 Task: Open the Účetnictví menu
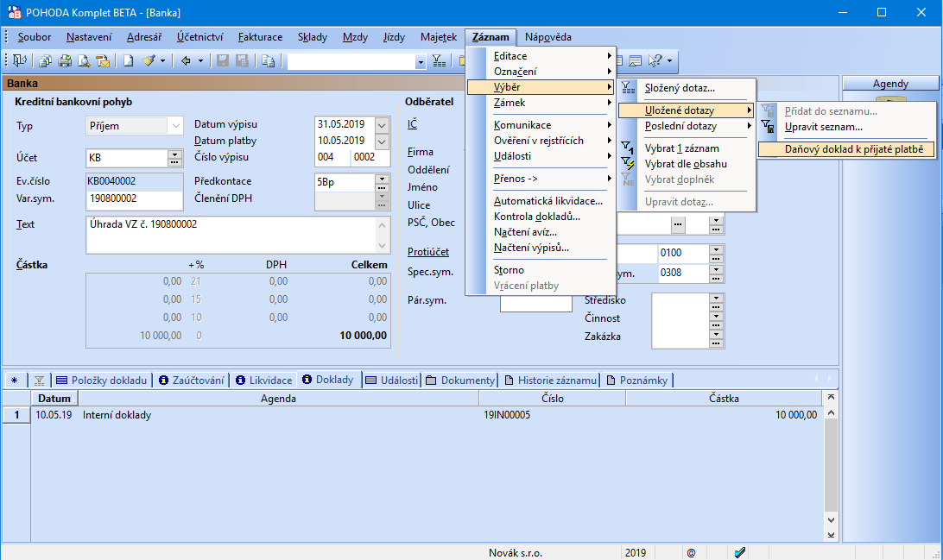click(199, 37)
